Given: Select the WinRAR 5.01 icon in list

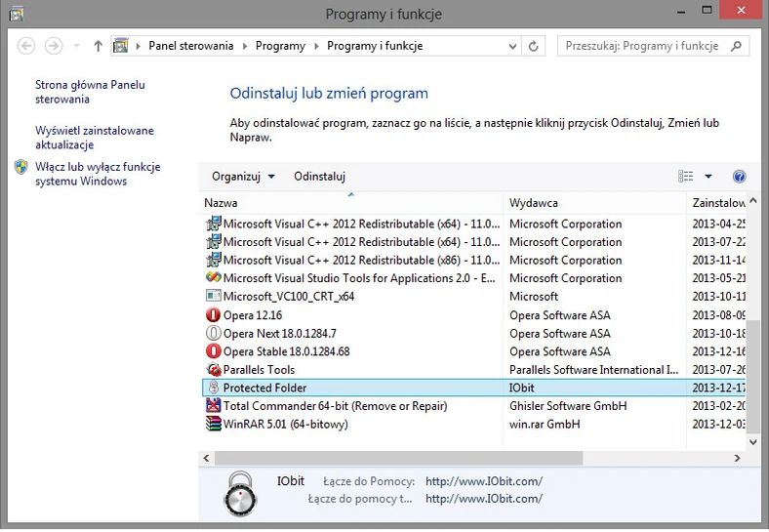Looking at the screenshot, I should (x=214, y=425).
